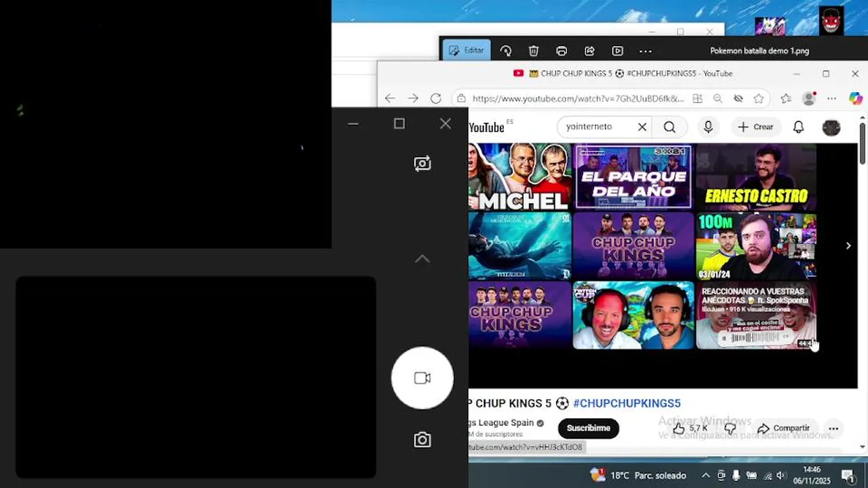Viewport: 868px width, 488px height.
Task: Start recording with the round video button
Action: [422, 378]
